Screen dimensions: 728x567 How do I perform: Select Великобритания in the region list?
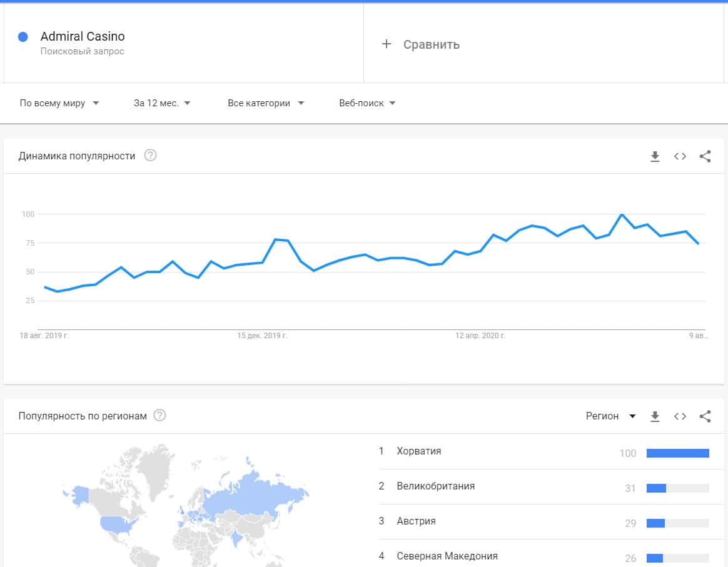pos(435,486)
